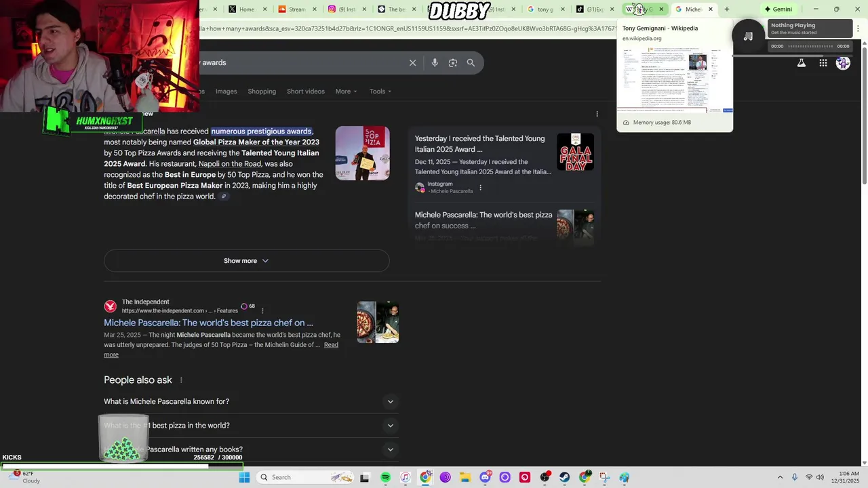Switch to Images results tab
Image resolution: width=868 pixels, height=488 pixels.
click(x=226, y=91)
